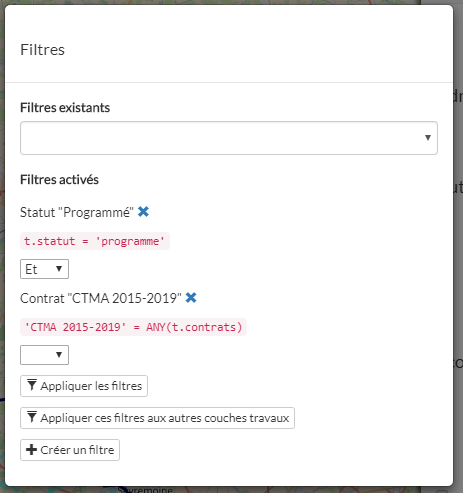Click the Filtres activés heading
Image resolution: width=463 pixels, height=493 pixels.
[x=60, y=180]
